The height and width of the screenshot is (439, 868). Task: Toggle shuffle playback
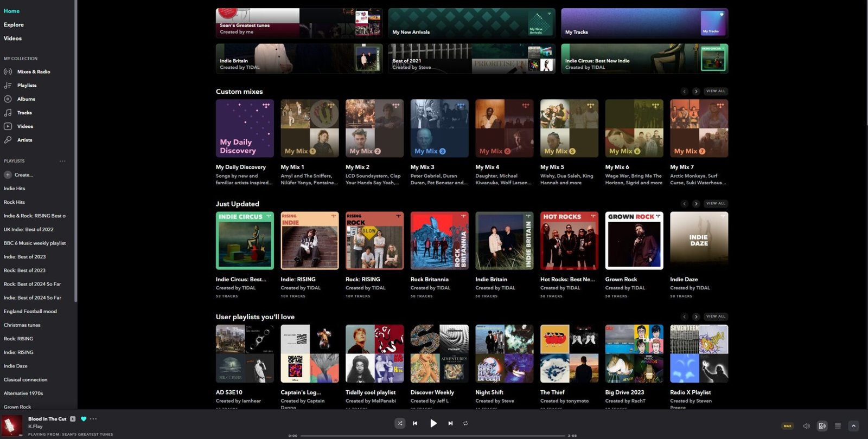400,423
